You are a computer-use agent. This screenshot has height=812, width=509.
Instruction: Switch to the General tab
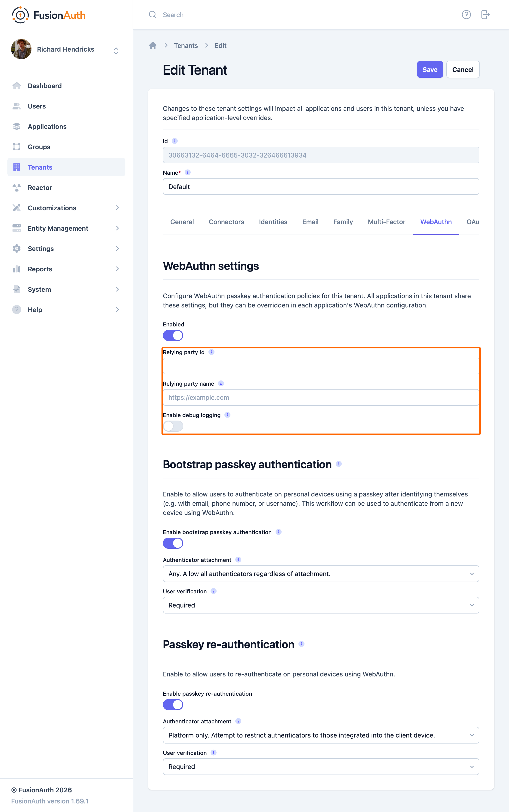tap(182, 222)
